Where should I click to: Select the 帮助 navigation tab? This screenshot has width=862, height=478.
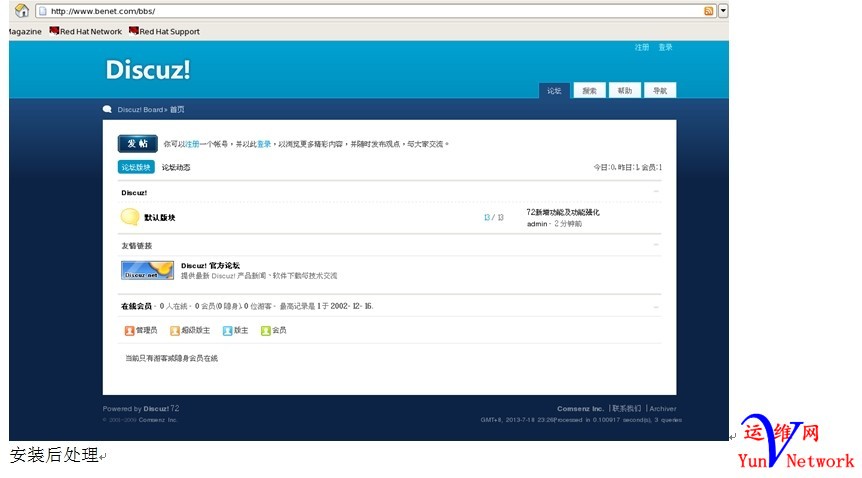coord(625,91)
